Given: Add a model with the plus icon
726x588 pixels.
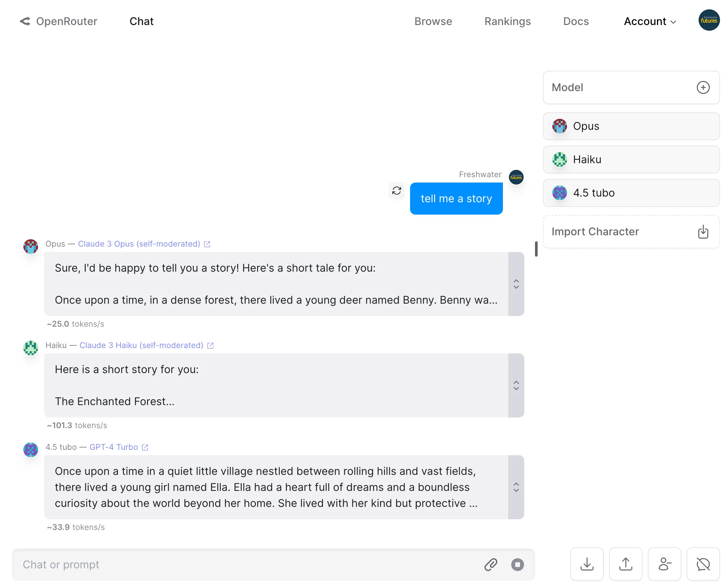Looking at the screenshot, I should [x=703, y=87].
